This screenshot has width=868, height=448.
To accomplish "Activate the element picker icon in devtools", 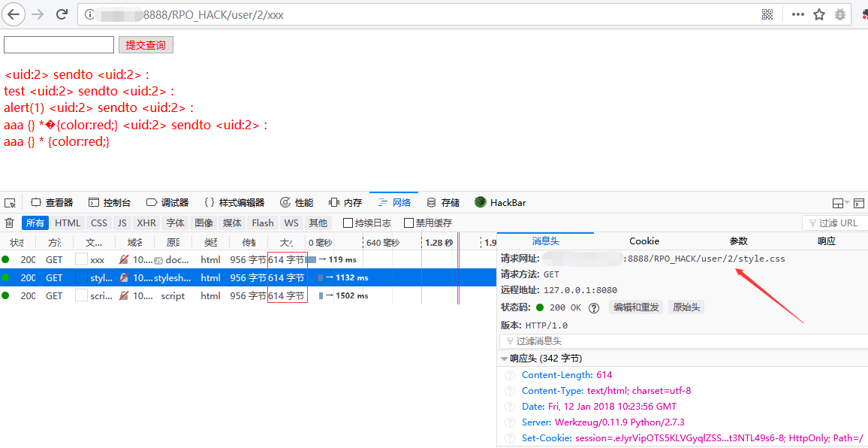I will pos(10,203).
